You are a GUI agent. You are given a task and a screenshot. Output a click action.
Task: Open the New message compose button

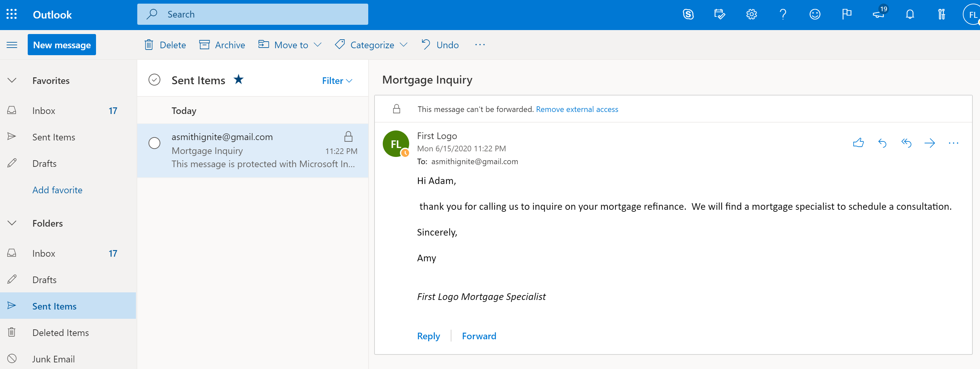click(61, 44)
